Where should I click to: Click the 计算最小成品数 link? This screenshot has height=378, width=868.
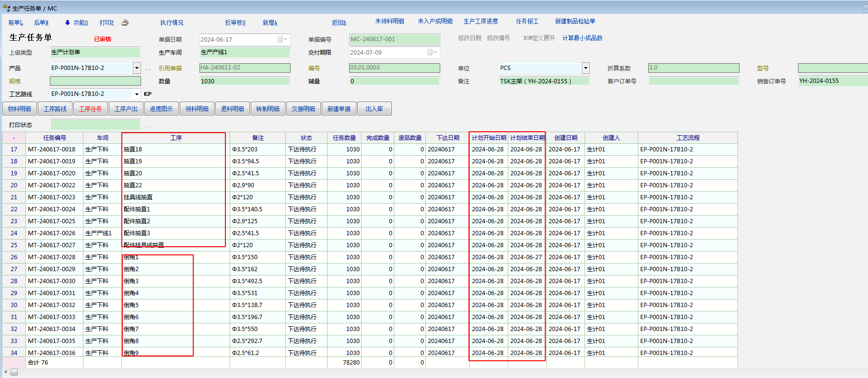point(582,38)
